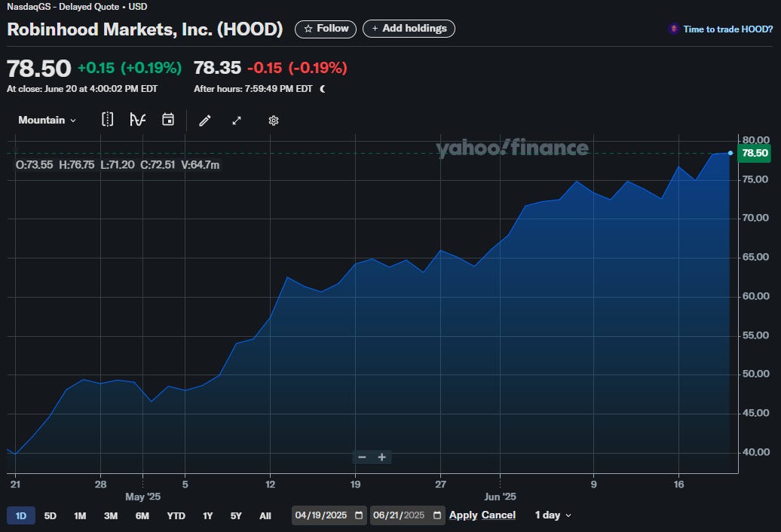The height and width of the screenshot is (532, 781).
Task: Open calendar picker for end date
Action: (436, 515)
